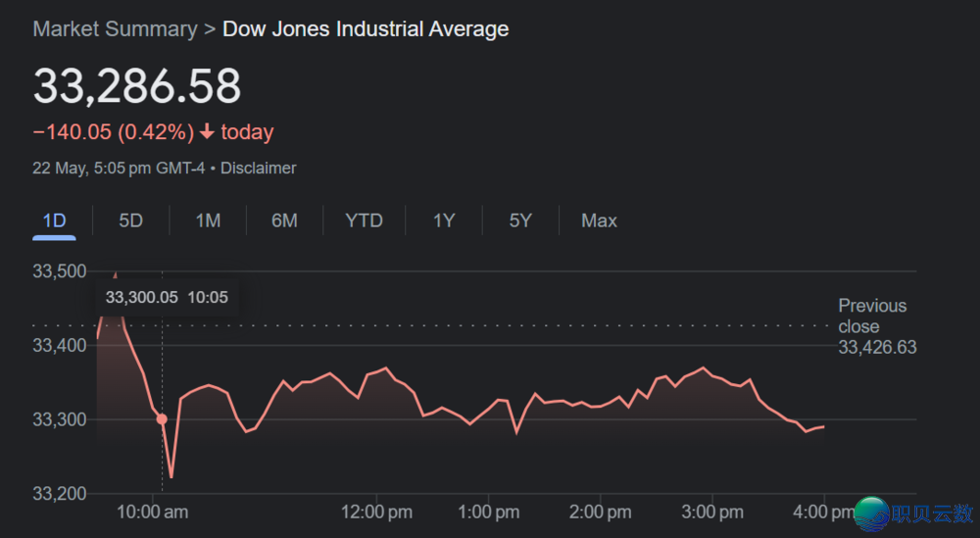This screenshot has width=980, height=538.
Task: Click the −140.05 (0.42%) change text
Action: point(114,132)
